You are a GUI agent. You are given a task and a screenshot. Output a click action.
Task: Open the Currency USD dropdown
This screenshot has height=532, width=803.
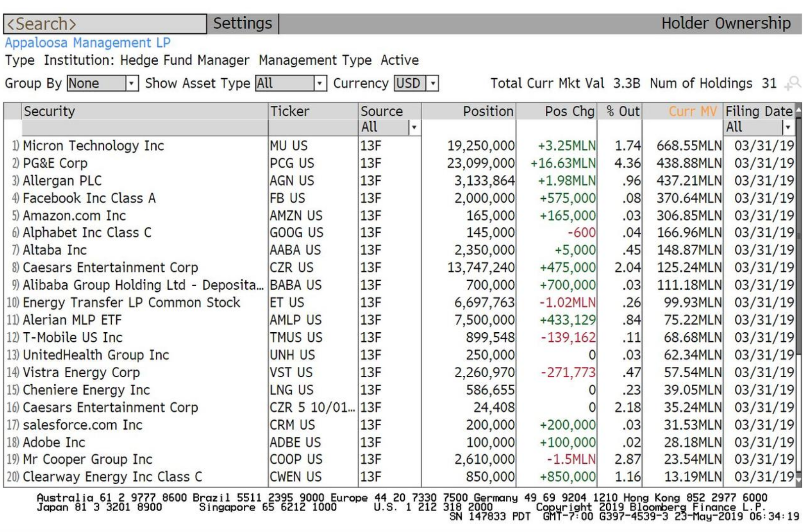(416, 83)
